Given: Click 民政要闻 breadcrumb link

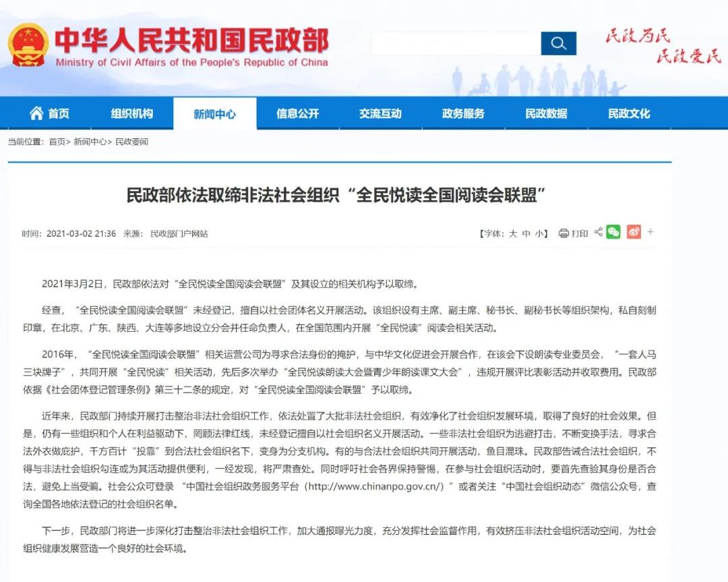Looking at the screenshot, I should [x=131, y=142].
